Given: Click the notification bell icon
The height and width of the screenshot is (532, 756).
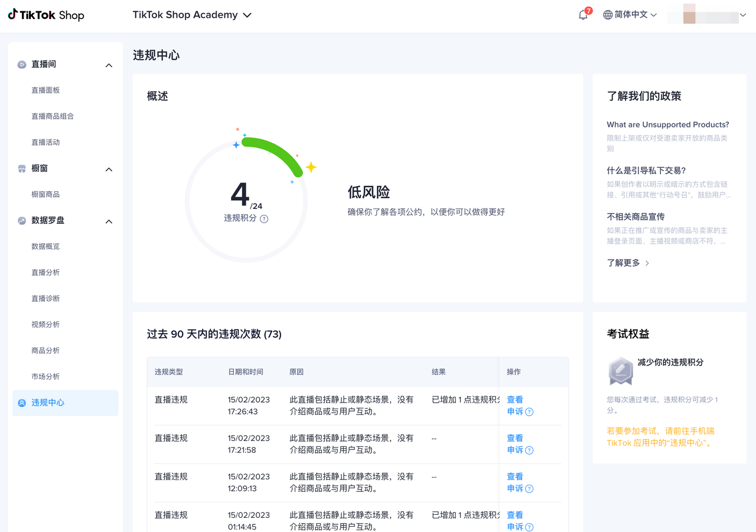Looking at the screenshot, I should (x=583, y=15).
